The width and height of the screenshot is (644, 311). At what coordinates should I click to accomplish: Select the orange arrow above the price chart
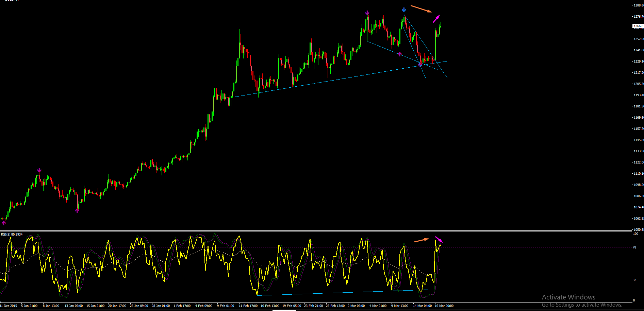click(x=422, y=9)
